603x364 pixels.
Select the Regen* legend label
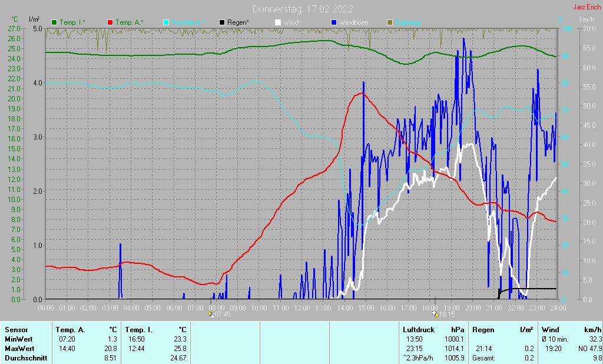click(238, 23)
